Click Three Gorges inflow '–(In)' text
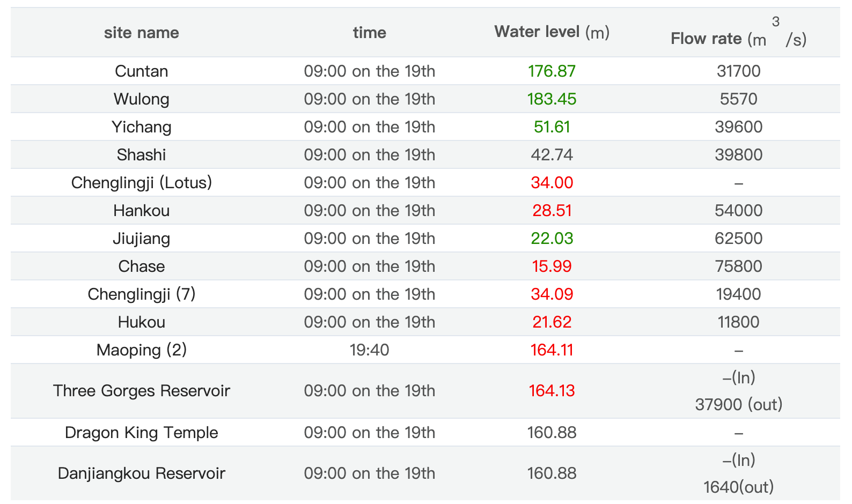Image resolution: width=852 pixels, height=504 pixels. click(739, 377)
